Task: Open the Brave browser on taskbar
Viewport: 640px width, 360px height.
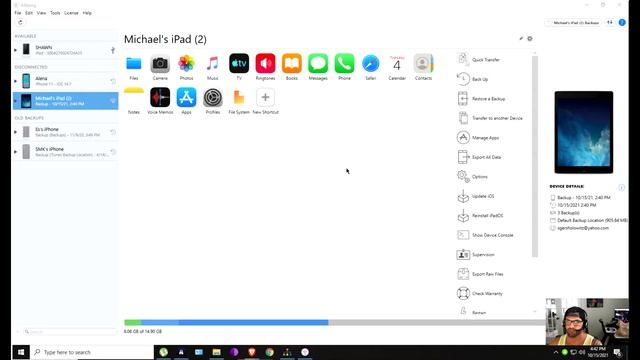Action: 251,352
